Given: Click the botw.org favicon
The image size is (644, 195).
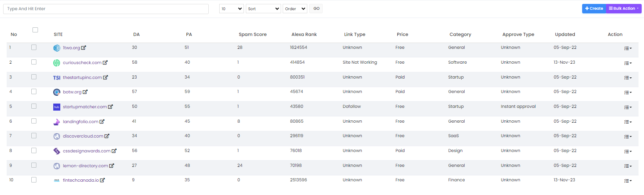Looking at the screenshot, I should (57, 92).
